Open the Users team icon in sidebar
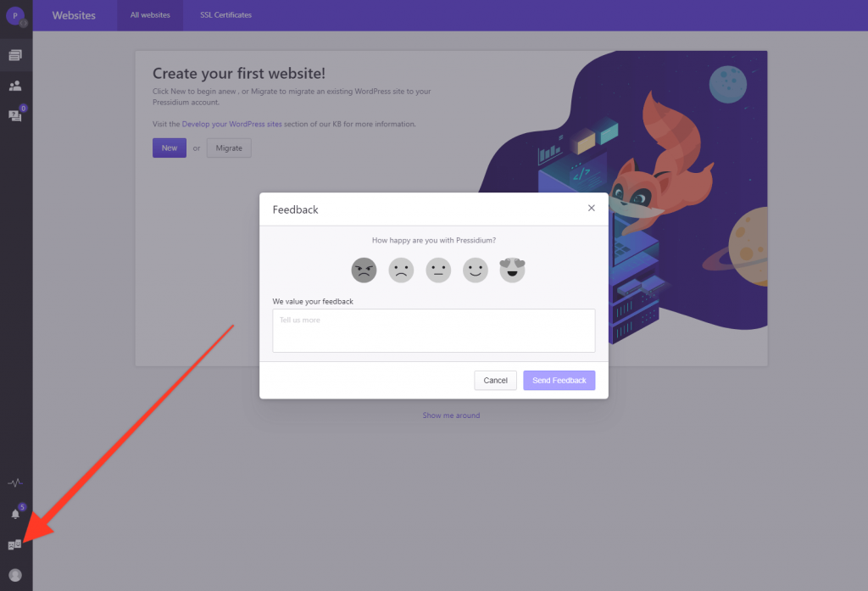This screenshot has height=591, width=868. [x=15, y=86]
